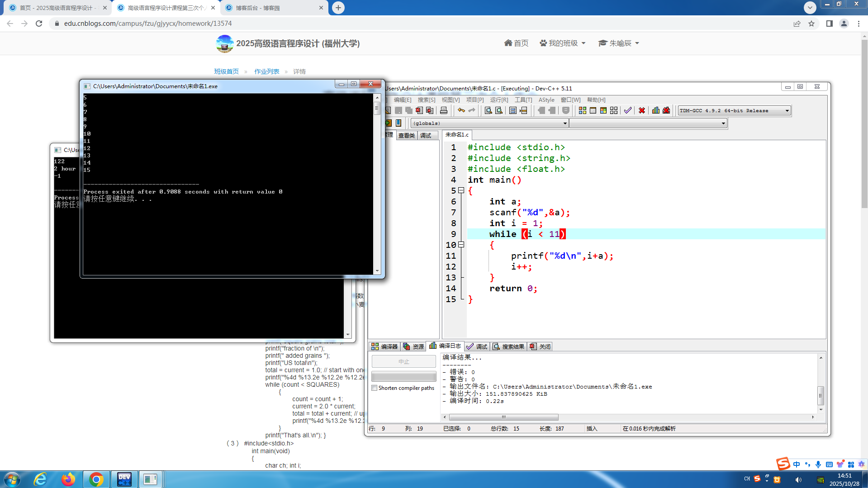Click the bar chart Profile Analysis icon
Image resolution: width=868 pixels, height=488 pixels.
pyautogui.click(x=656, y=110)
